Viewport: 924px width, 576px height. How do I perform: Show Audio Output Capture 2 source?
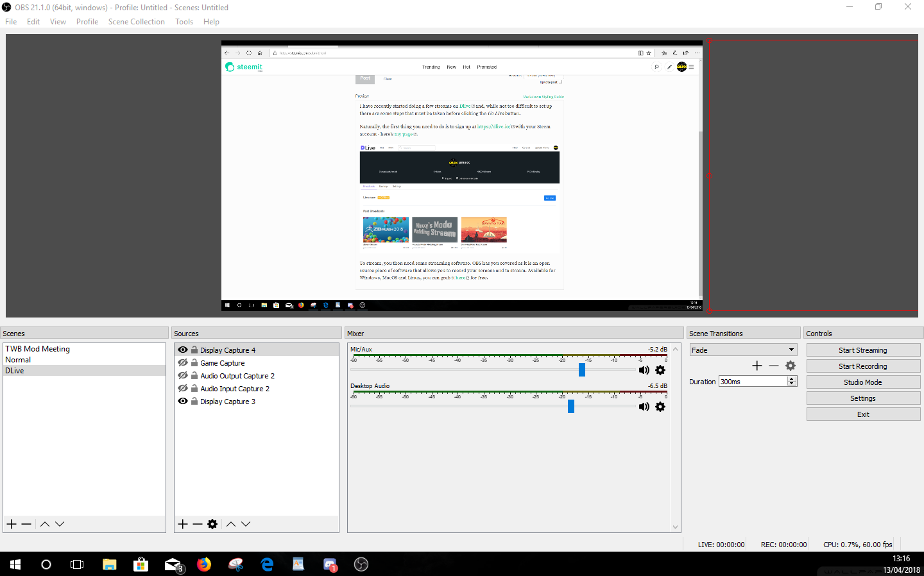tap(183, 375)
